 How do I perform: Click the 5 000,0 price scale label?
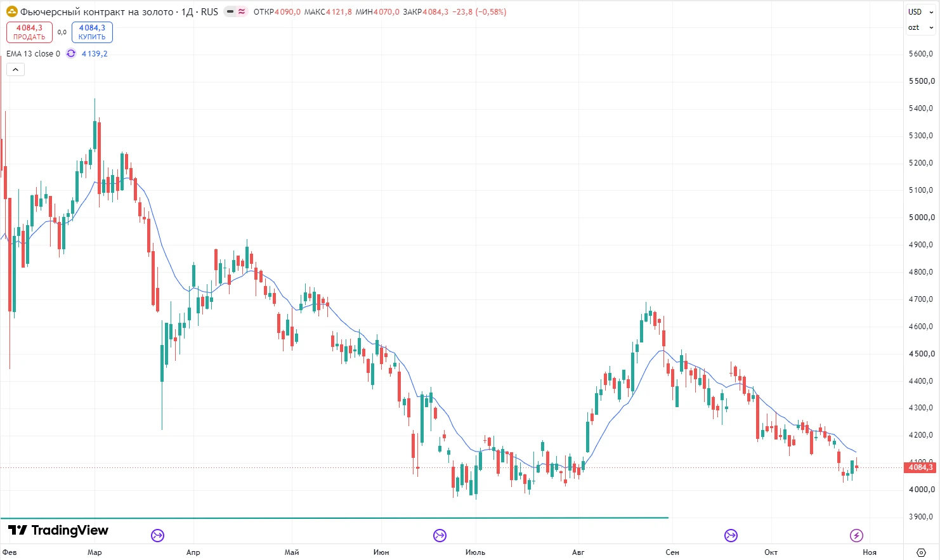click(922, 217)
